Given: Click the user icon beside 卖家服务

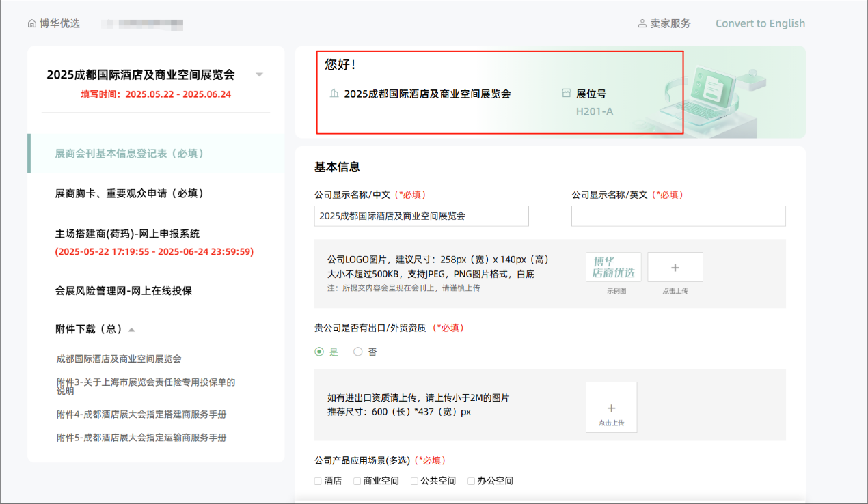Looking at the screenshot, I should pos(642,24).
